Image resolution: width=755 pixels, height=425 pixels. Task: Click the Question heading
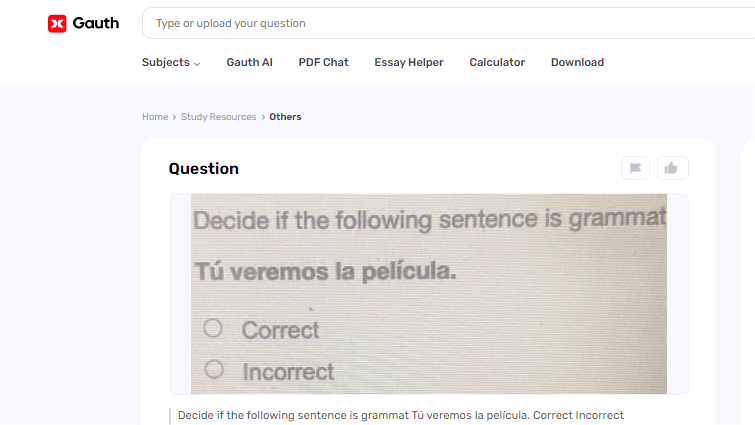click(204, 169)
